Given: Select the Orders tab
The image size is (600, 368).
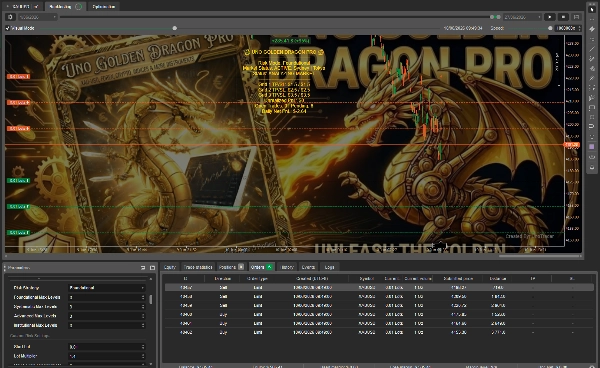Looking at the screenshot, I should pyautogui.click(x=261, y=267).
